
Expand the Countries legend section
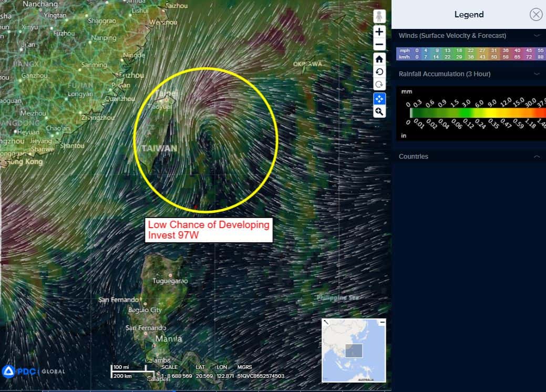tap(537, 157)
